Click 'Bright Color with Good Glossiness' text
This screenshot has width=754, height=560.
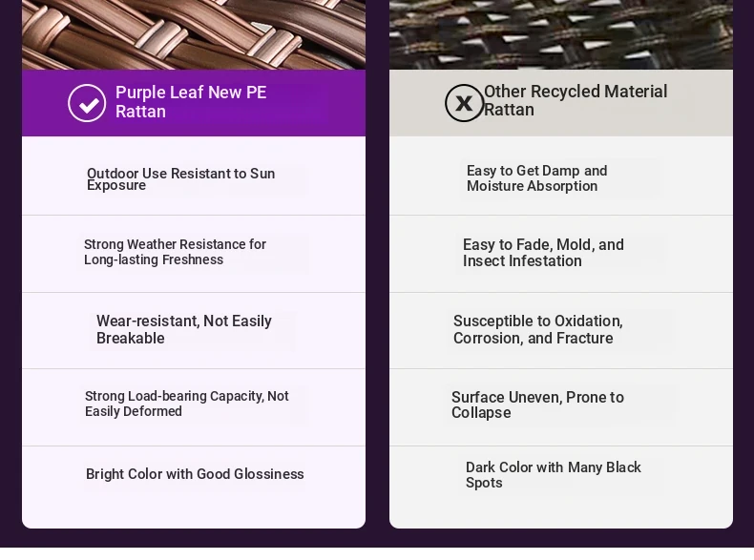coord(195,474)
